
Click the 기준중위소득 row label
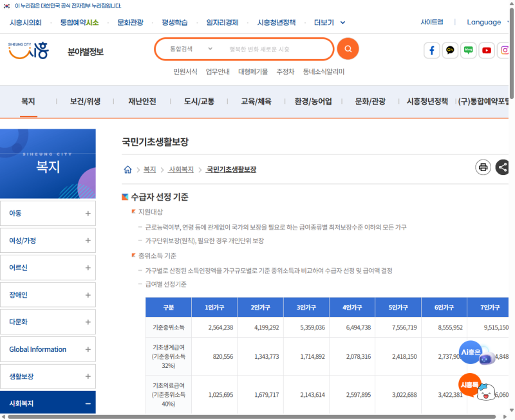point(169,327)
